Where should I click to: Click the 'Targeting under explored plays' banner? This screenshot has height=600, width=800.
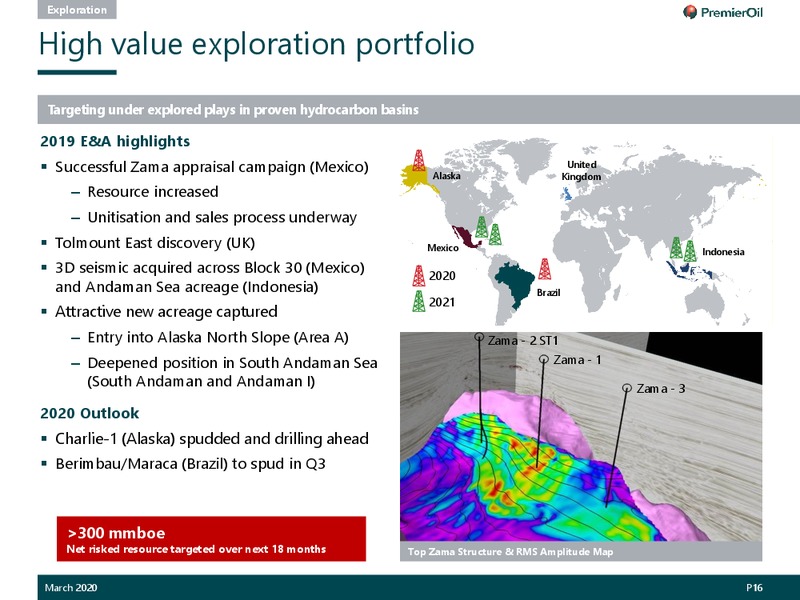coord(418,110)
